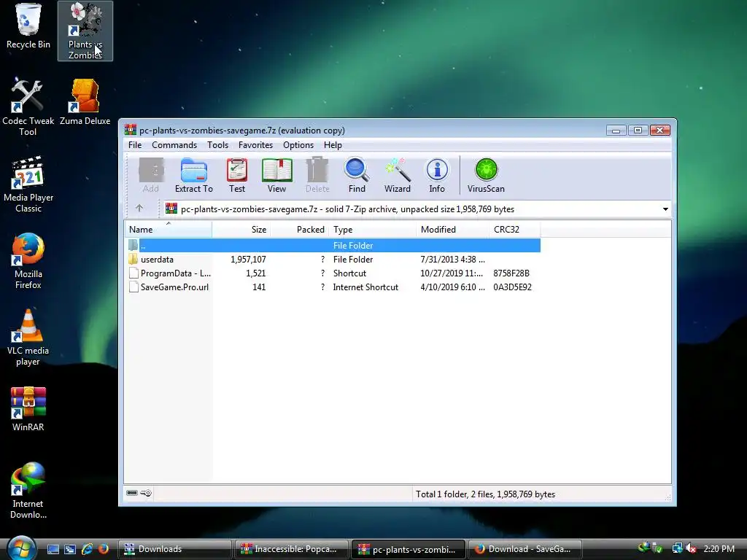Screen dimensions: 747x560
Task: Open the Windows Start orb
Action: tap(22, 548)
